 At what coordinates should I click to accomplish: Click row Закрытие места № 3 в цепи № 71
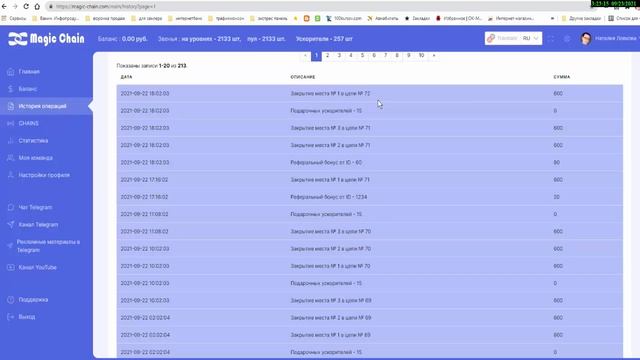[x=370, y=128]
